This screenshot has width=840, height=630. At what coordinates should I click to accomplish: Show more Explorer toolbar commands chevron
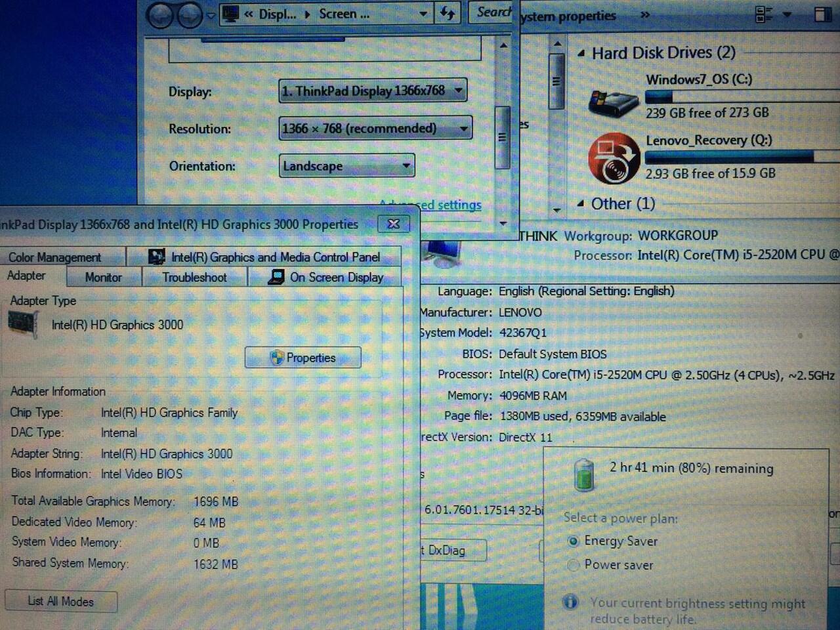(645, 14)
